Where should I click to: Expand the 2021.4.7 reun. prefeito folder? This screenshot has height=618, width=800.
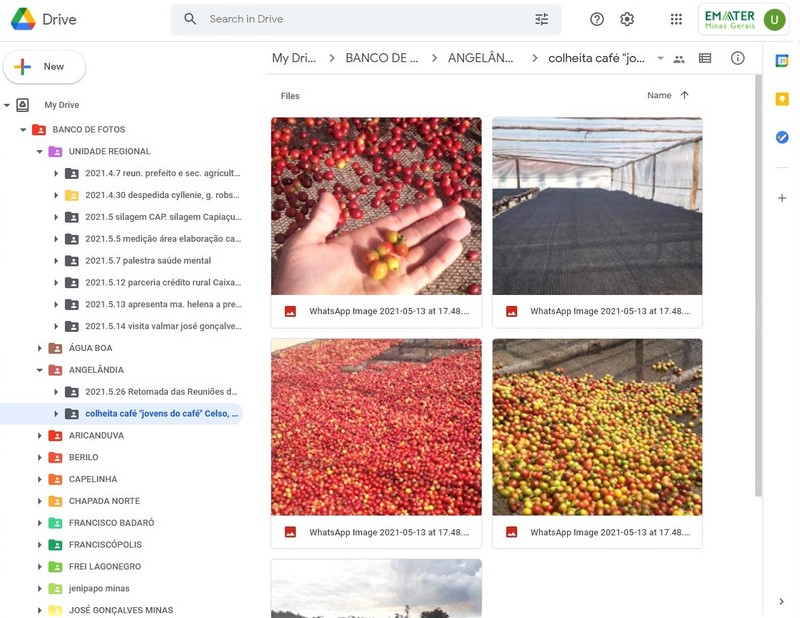56,174
